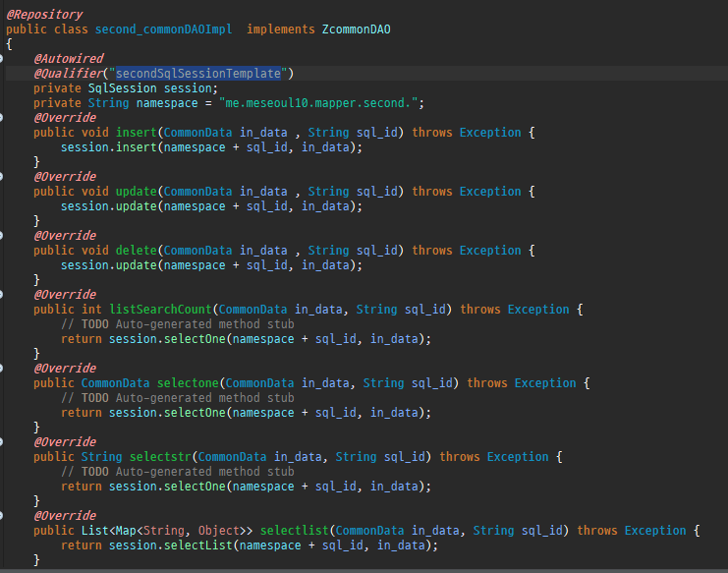This screenshot has width=728, height=573.
Task: Click session.update inside the delete method
Action: (109, 265)
